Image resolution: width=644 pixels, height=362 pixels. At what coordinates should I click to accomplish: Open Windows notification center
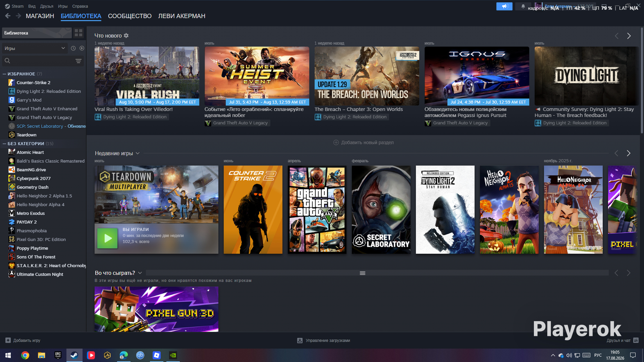[x=633, y=355]
